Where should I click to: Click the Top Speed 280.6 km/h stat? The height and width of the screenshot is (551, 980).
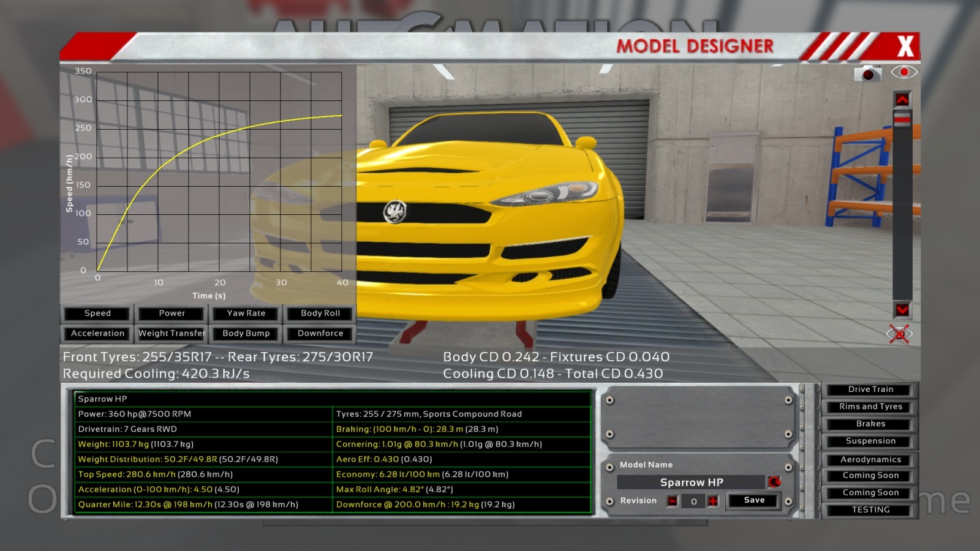pos(203,474)
